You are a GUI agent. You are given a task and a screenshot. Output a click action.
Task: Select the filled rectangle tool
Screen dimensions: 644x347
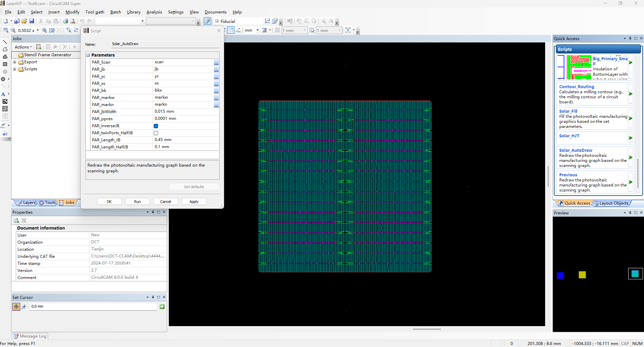coord(5,64)
